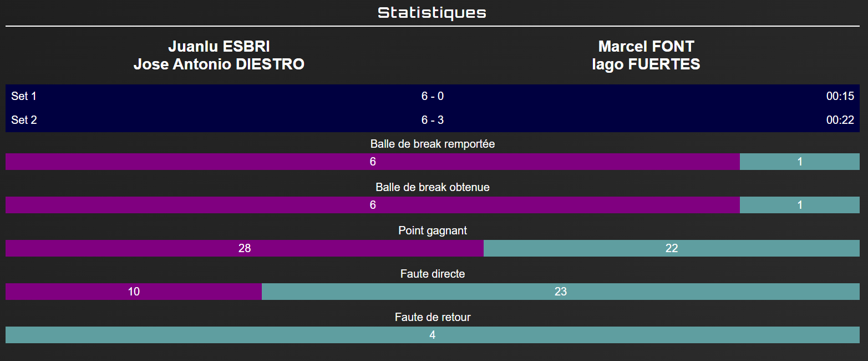868x361 pixels.
Task: Select the purple Faute directe bar showing 10
Action: pos(134,292)
